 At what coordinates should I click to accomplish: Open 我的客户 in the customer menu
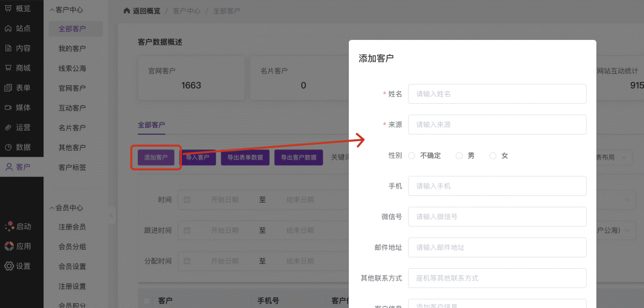point(72,48)
